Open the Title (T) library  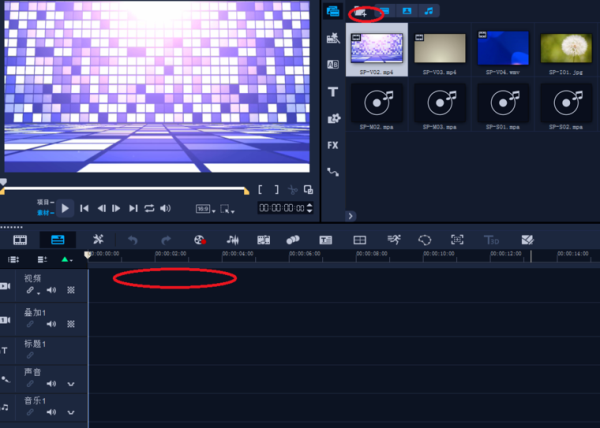[333, 92]
